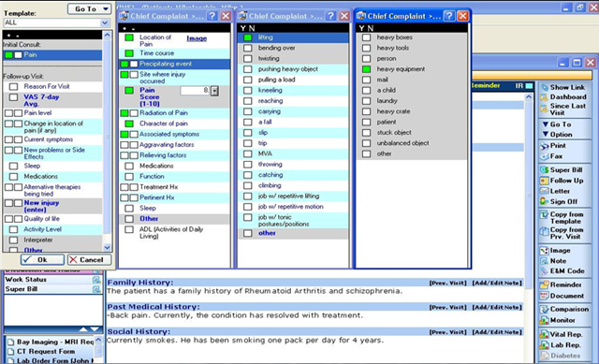Click the down arrow on the left panel divider
The width and height of the screenshot is (599, 364).
tap(95, 329)
